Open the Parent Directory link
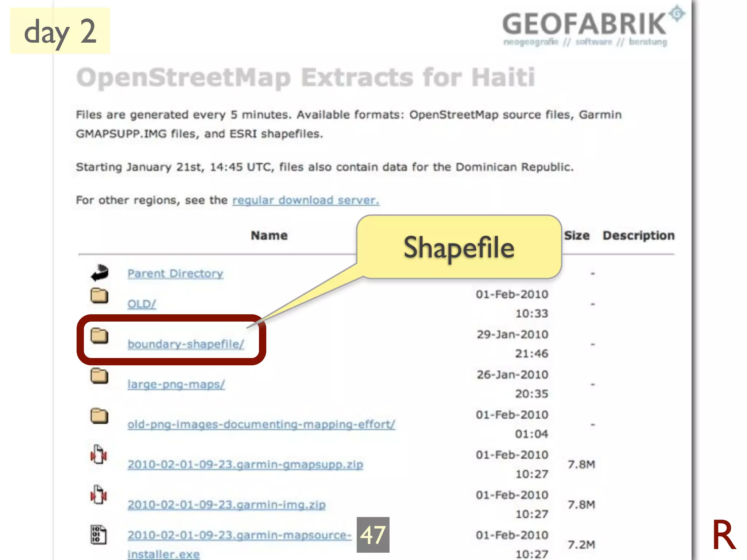 tap(175, 273)
